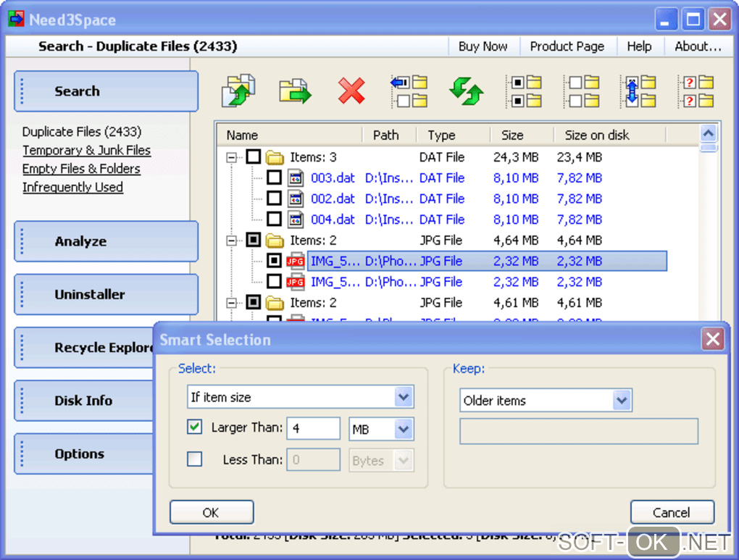Click the file icon of 003.dat
Screen dimensions: 739x560
click(296, 178)
